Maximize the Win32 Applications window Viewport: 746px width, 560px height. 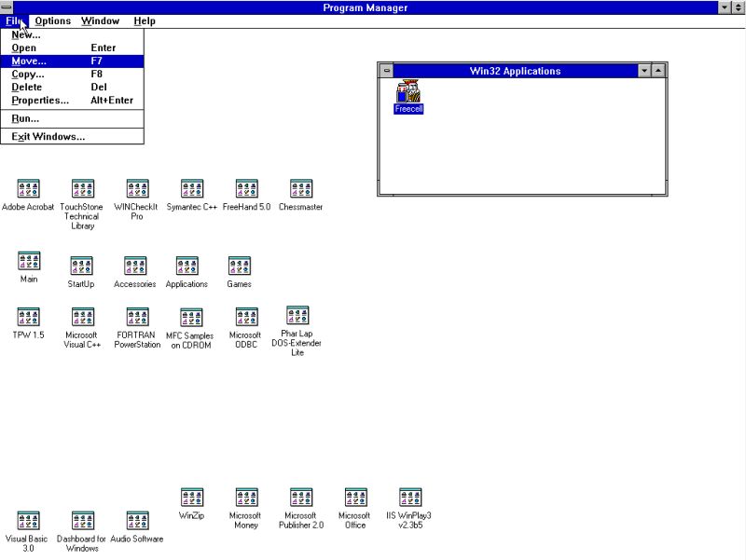tap(658, 71)
